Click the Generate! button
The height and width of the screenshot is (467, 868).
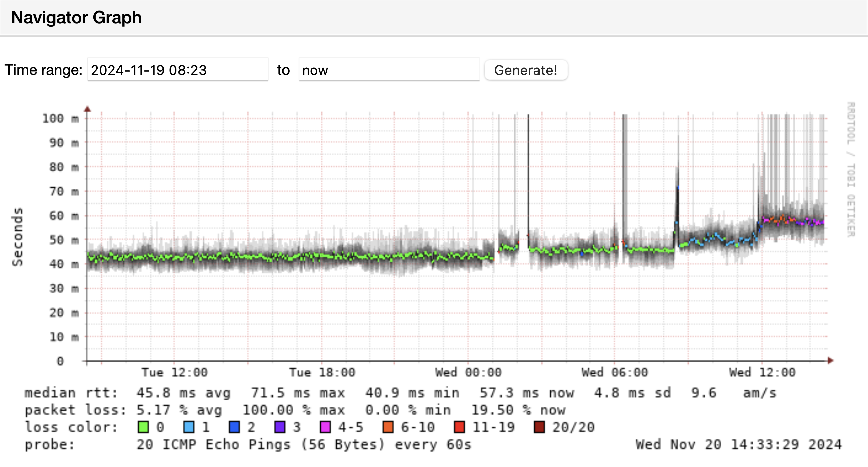tap(526, 70)
